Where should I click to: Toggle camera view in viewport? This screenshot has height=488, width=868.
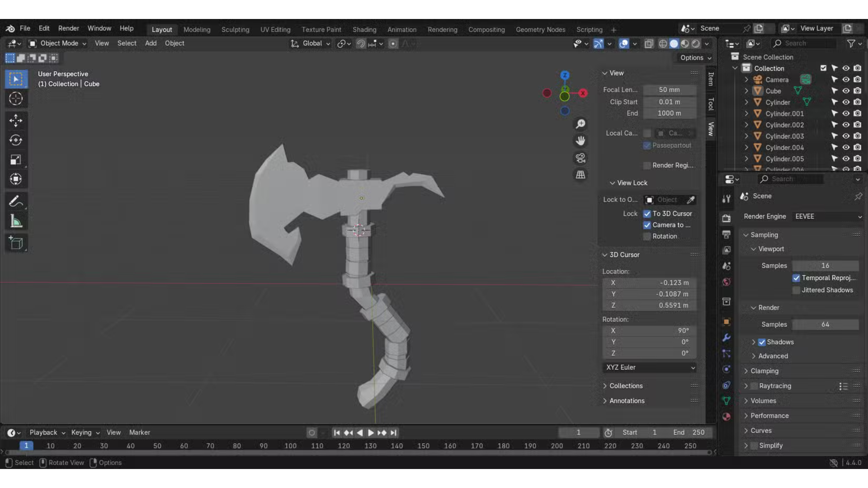(580, 158)
